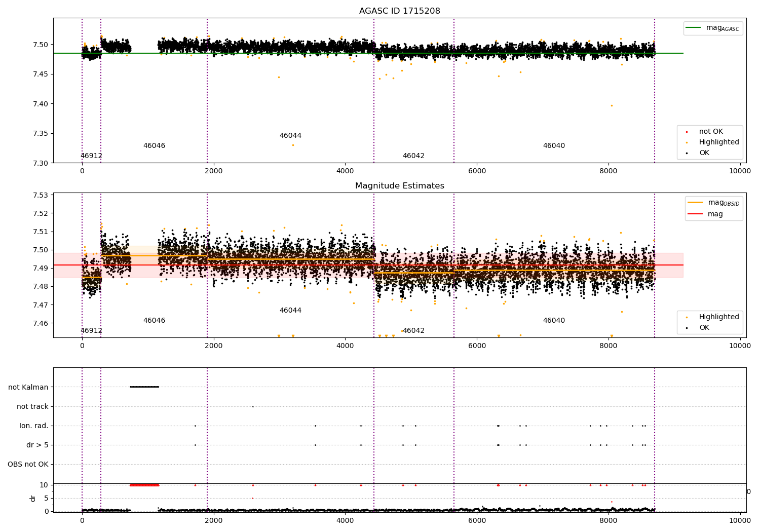Click the 8000 x-tick under the bottom plot
760x532 pixels.
coord(609,520)
